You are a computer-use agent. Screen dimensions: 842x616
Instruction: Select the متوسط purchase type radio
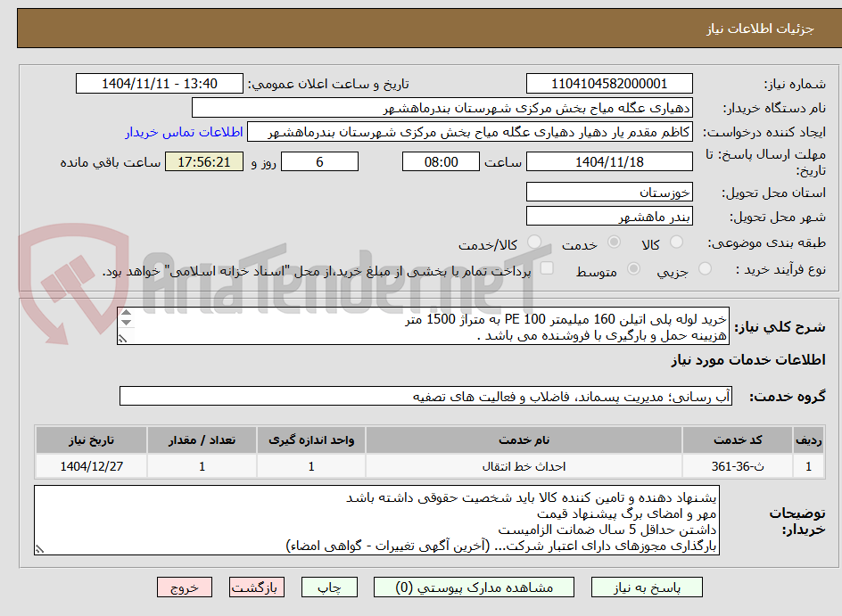(x=633, y=269)
